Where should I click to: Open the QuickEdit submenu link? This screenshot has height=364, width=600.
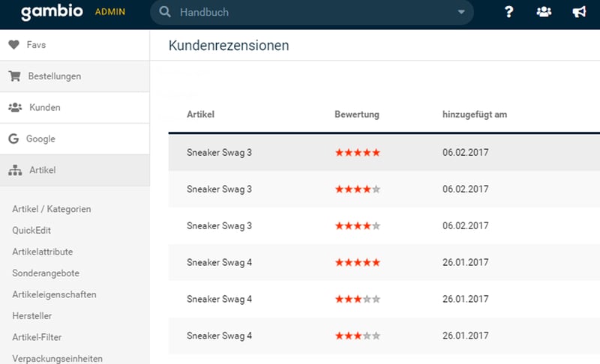point(31,231)
